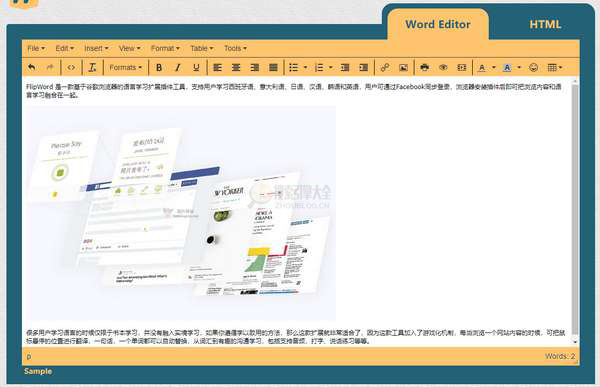600x387 pixels.
Task: Switch to the Word Editor tab
Action: [x=438, y=24]
